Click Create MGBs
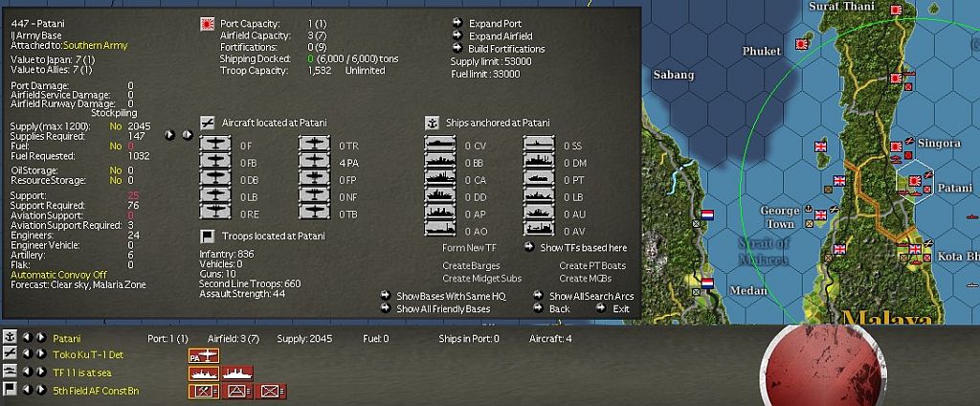 pos(585,279)
